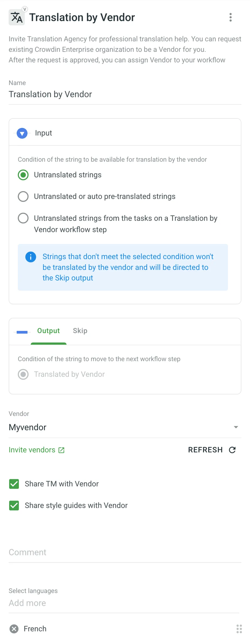Click the V badge on the app icon
The width and height of the screenshot is (250, 644).
25,9
